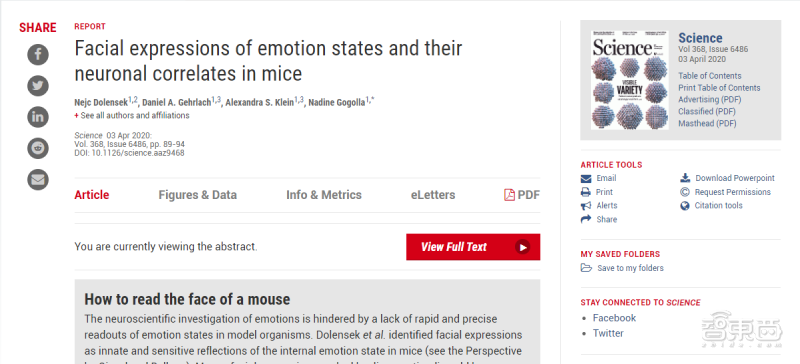This screenshot has width=800, height=364.
Task: Share article via Facebook icon
Action: [x=38, y=55]
